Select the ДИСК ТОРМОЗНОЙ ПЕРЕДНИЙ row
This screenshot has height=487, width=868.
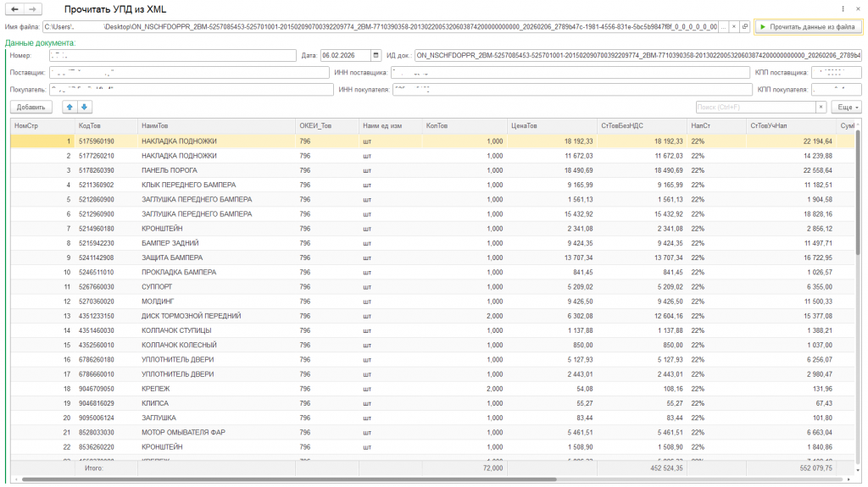[191, 316]
